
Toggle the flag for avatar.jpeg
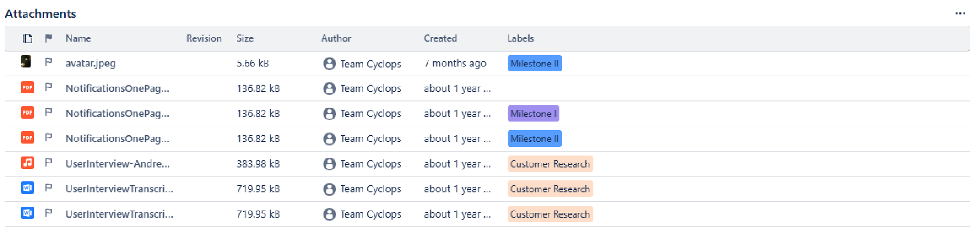tap(48, 62)
